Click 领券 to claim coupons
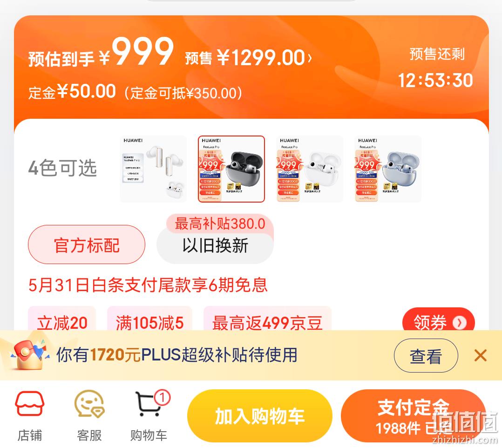 point(438,322)
